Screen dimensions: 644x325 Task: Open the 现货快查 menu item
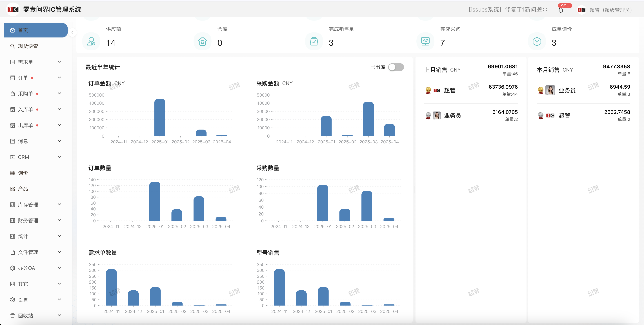click(28, 46)
